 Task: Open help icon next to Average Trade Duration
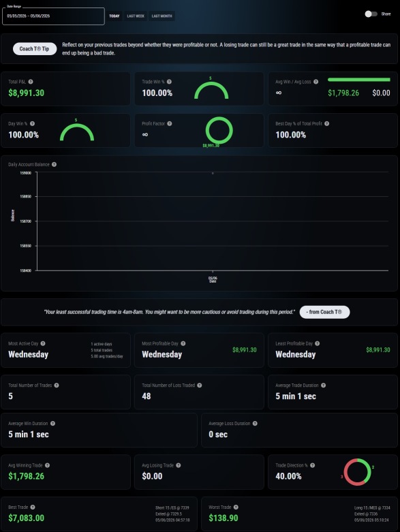(323, 386)
